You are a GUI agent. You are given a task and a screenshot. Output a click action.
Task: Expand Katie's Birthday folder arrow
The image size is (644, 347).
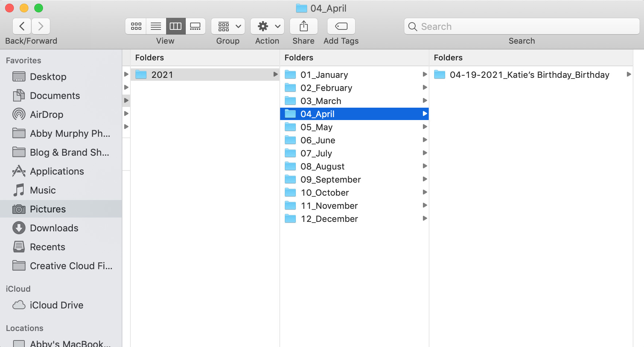click(629, 74)
